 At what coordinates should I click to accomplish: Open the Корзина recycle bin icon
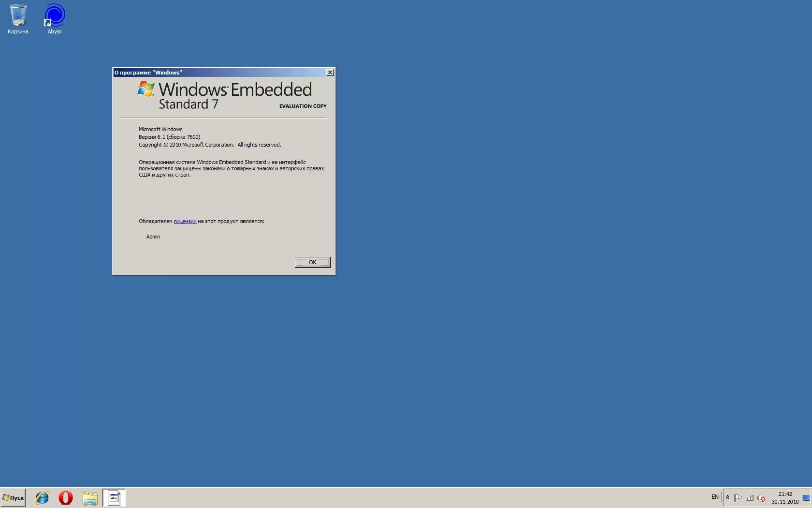pyautogui.click(x=18, y=19)
